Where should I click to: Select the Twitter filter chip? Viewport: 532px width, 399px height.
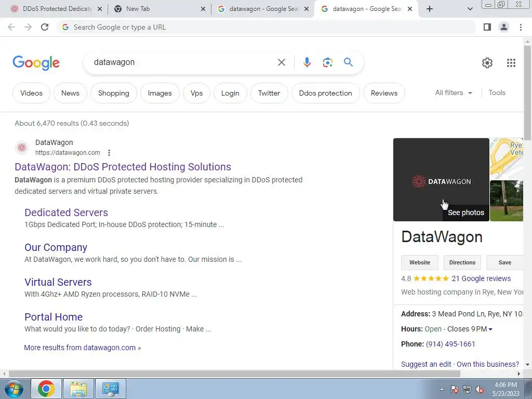[x=269, y=93]
